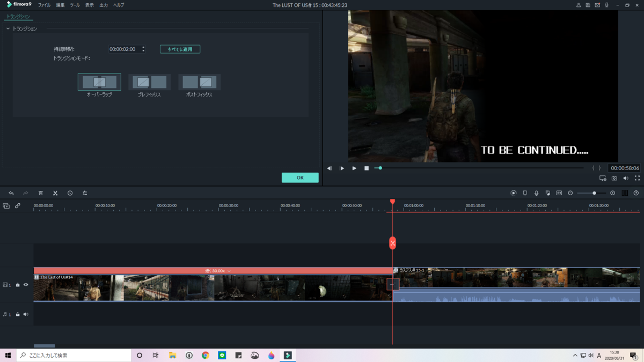Click the redo arrow in timeline toolbar

(25, 193)
